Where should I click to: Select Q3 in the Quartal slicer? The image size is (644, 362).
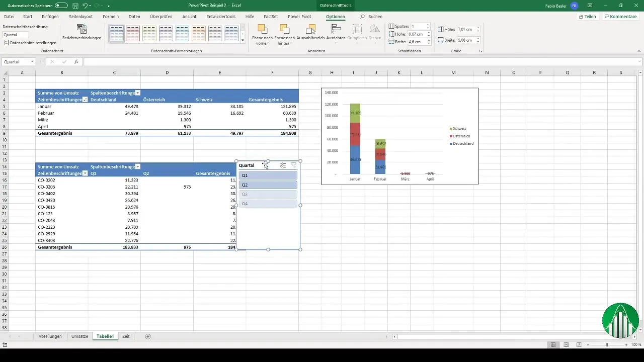(268, 194)
